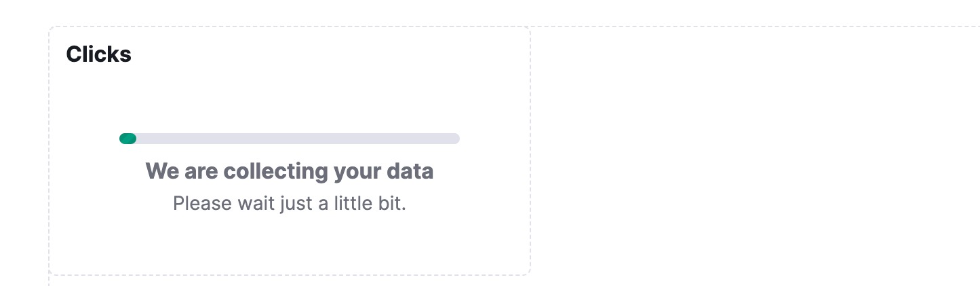Click the word 'bit.' ending the subtext
This screenshot has width=980, height=286.
point(392,203)
